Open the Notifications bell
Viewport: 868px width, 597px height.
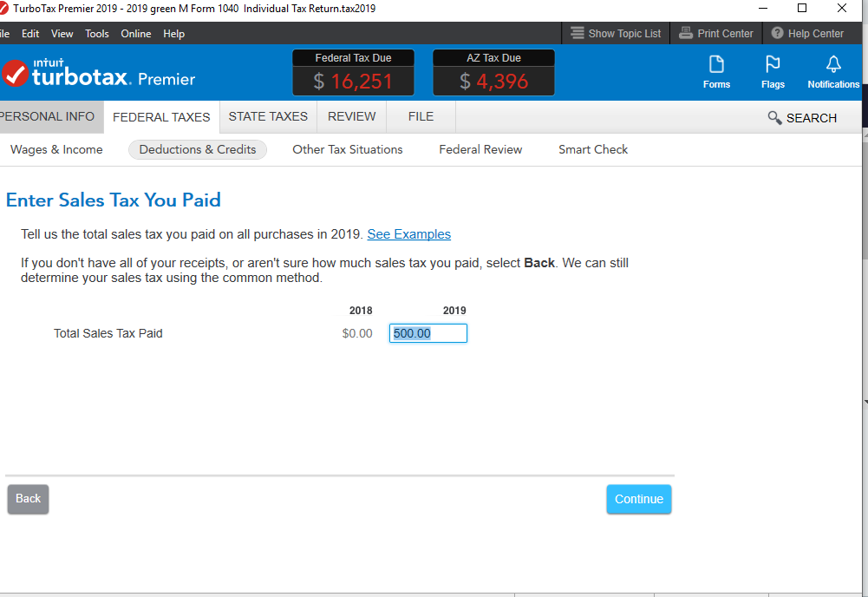[x=833, y=72]
